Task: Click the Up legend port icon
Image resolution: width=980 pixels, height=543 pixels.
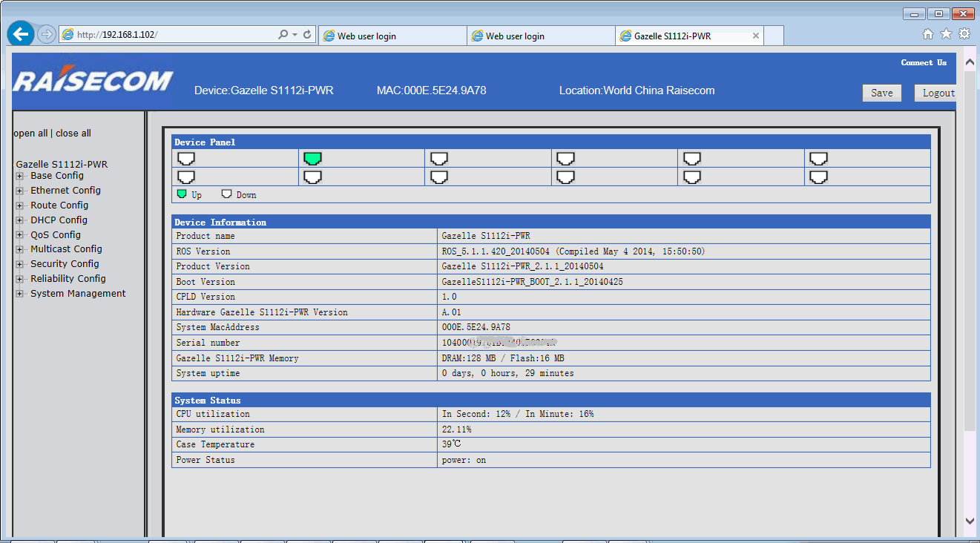Action: [182, 194]
